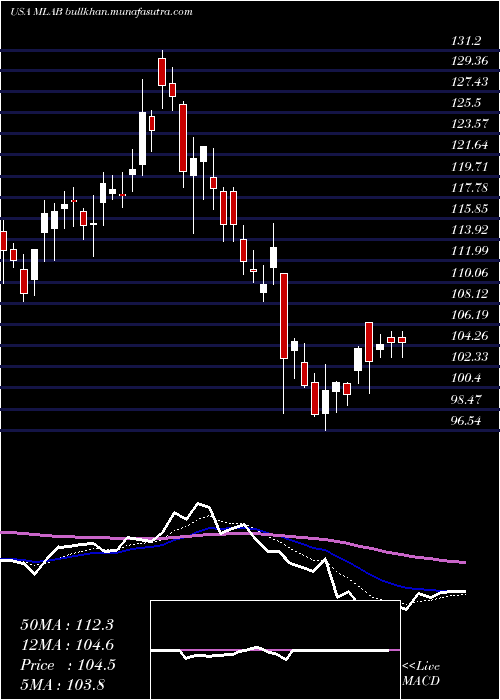Click the 119.71 price axis label

tap(469, 167)
